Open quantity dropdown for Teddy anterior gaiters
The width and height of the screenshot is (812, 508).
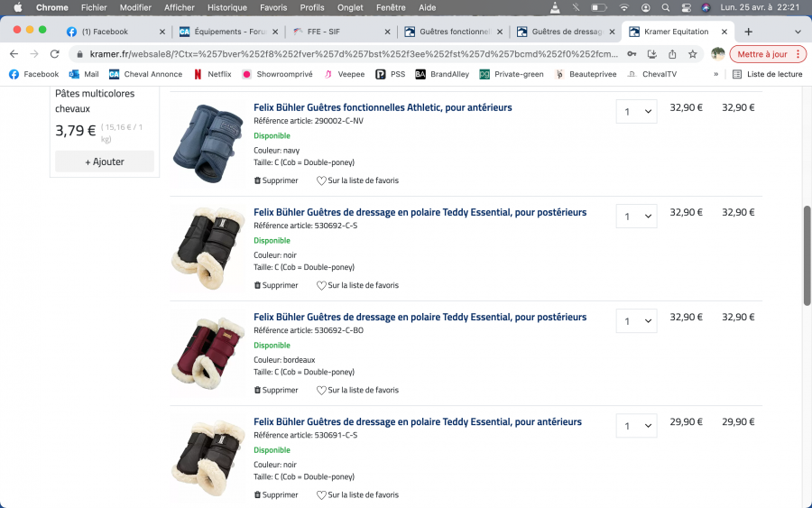[x=636, y=426]
